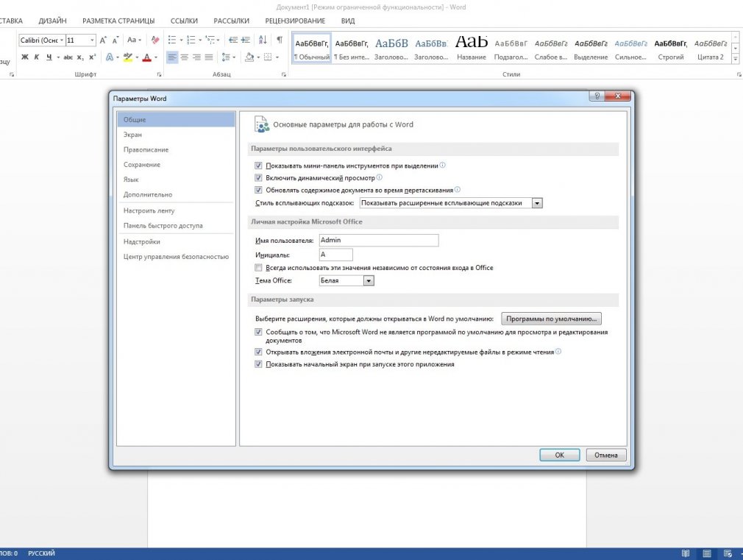
Task: Apply the yellow text highlight color
Action: (x=127, y=57)
